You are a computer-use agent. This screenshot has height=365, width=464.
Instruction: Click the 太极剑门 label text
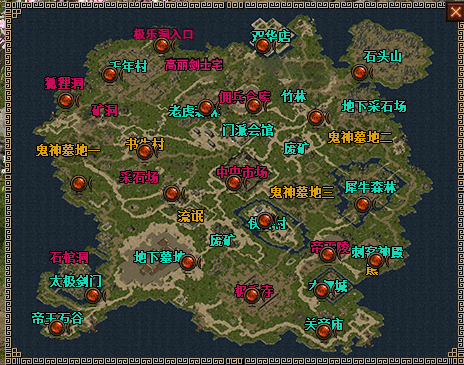point(76,281)
